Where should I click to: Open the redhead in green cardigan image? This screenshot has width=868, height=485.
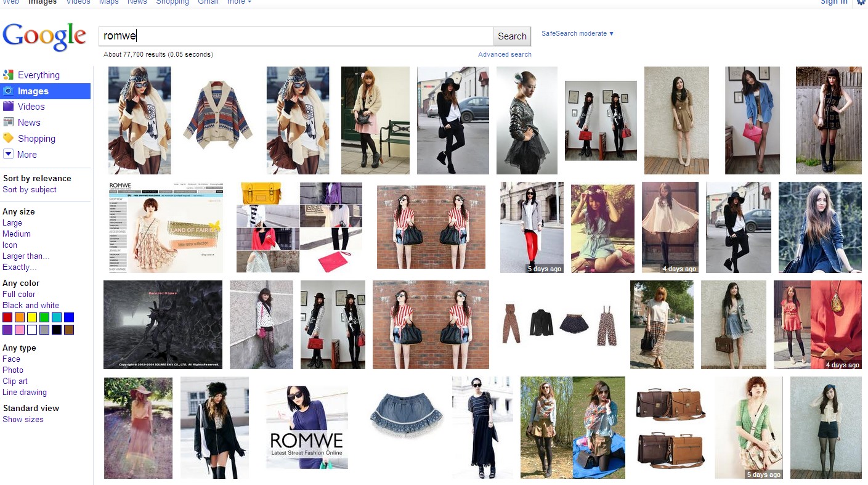tap(748, 428)
